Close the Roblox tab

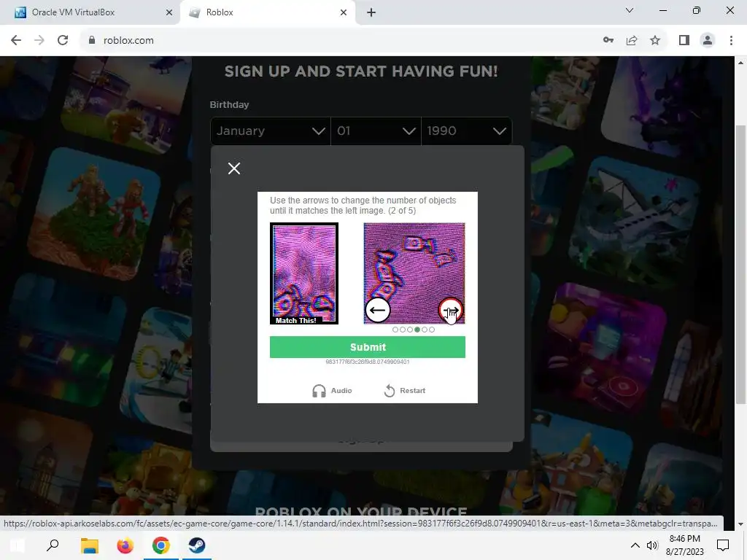point(344,12)
